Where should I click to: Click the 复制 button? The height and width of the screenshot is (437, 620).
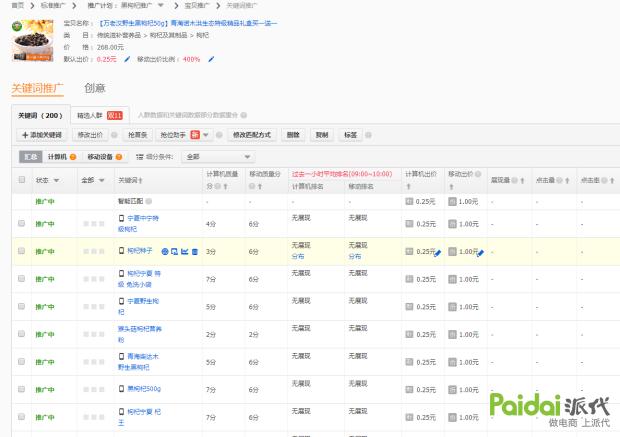[x=322, y=135]
